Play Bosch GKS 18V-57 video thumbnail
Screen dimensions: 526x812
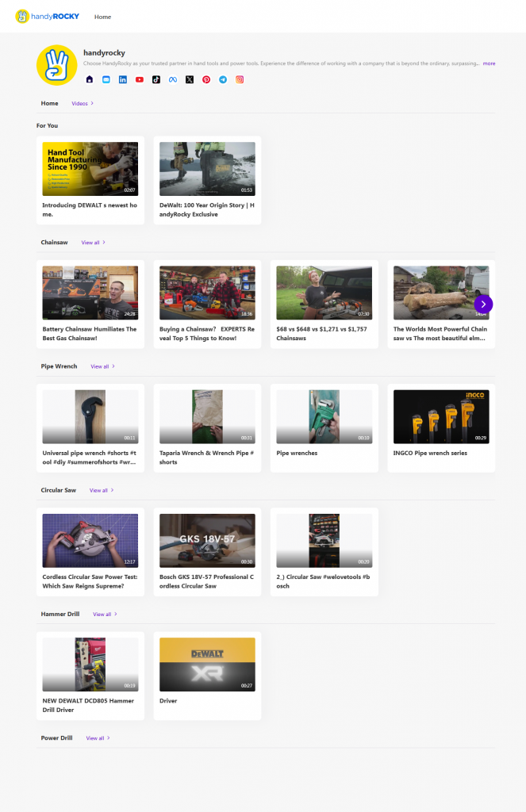pyautogui.click(x=207, y=541)
